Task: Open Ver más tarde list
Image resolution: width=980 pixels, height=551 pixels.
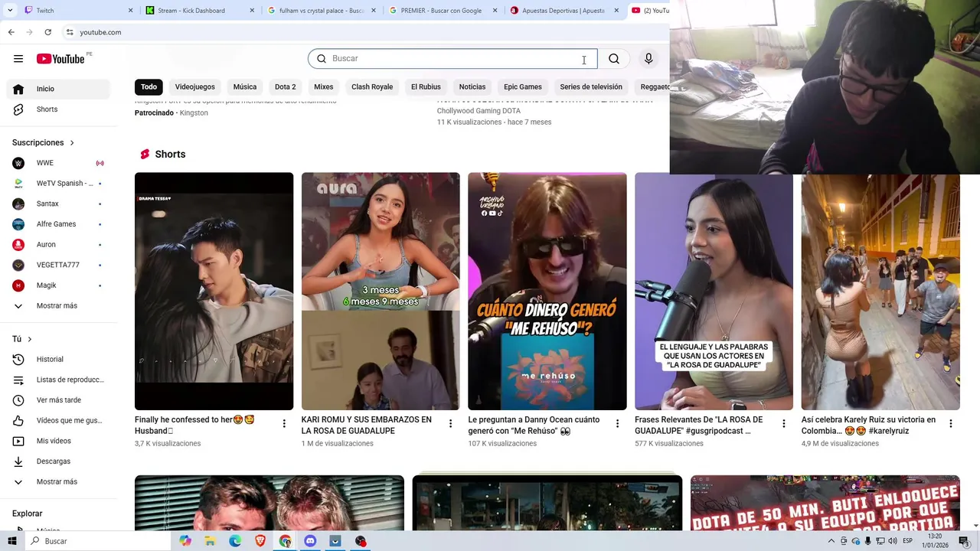Action: click(x=58, y=400)
